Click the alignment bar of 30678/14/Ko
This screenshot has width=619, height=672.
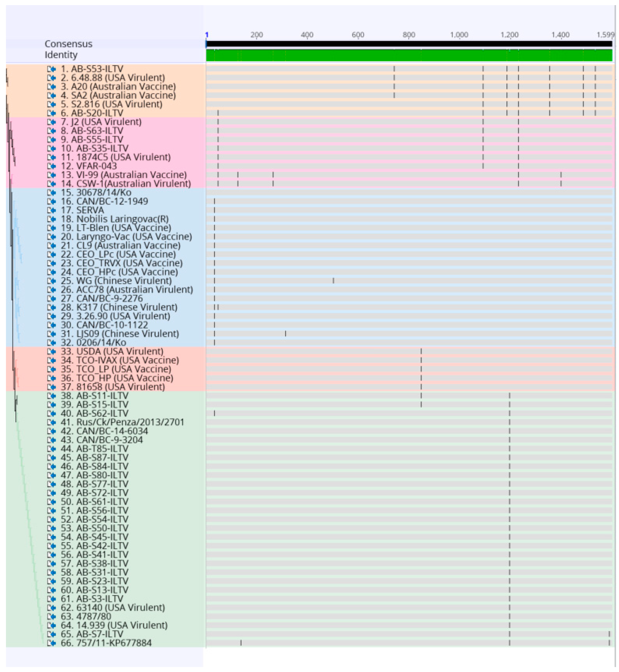(409, 193)
